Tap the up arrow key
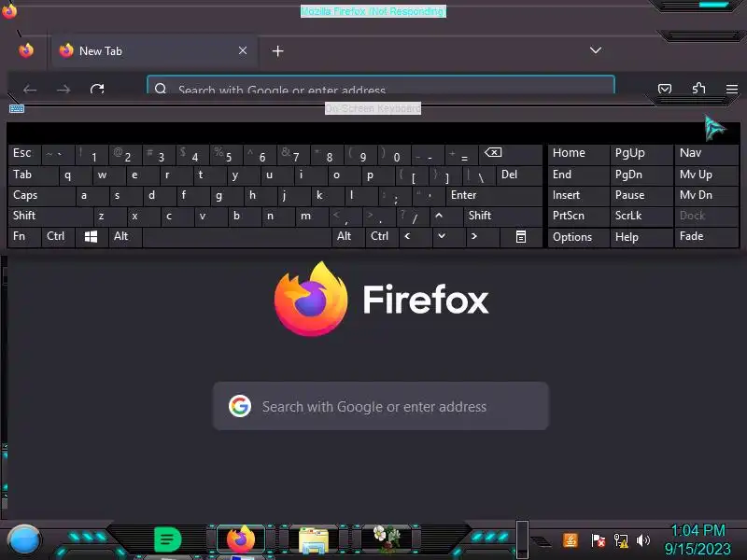Viewport: 747px width, 560px height. coord(446,216)
